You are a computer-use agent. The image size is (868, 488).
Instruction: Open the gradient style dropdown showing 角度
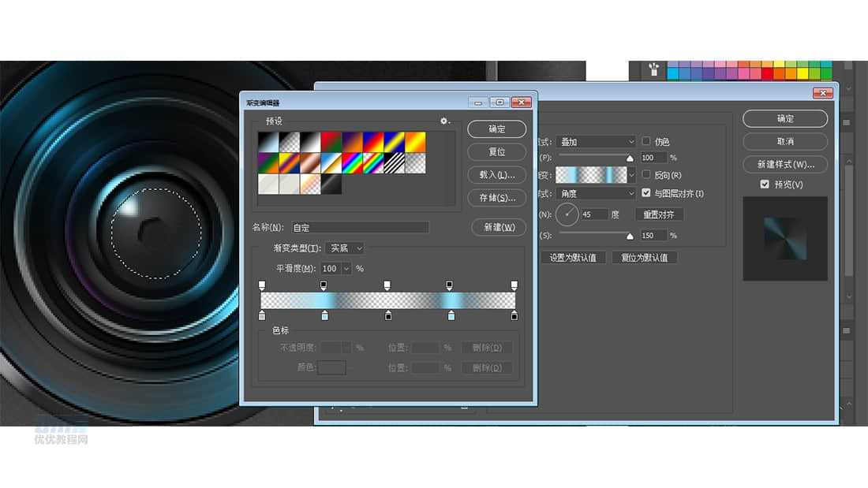[x=596, y=194]
